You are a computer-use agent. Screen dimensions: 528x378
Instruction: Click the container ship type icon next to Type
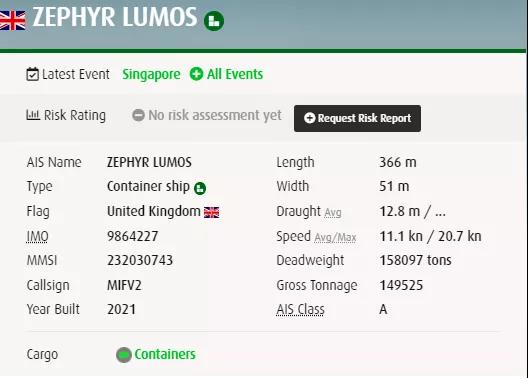200,188
